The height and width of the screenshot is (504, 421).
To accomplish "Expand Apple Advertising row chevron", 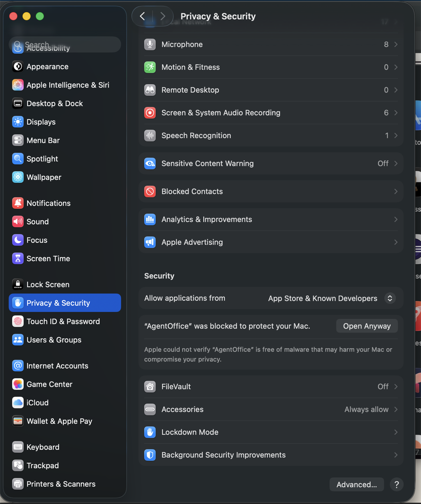I will point(396,242).
